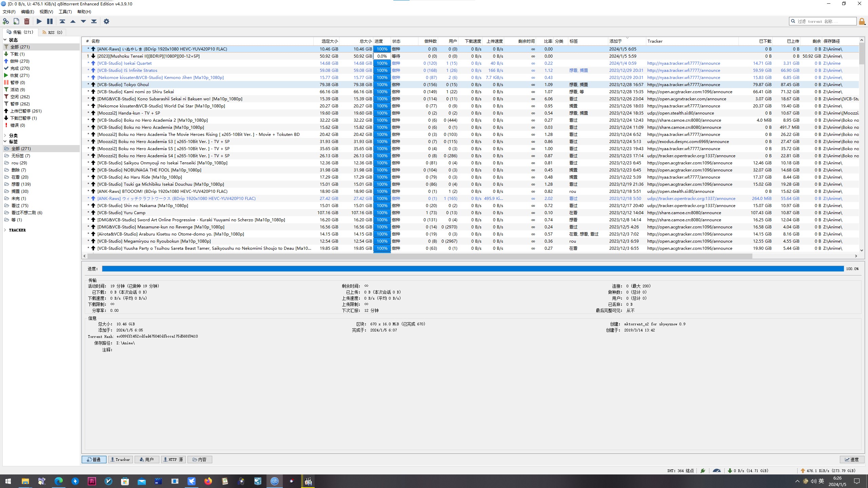Click the horizontal scrollbar under torrent list

click(420, 256)
